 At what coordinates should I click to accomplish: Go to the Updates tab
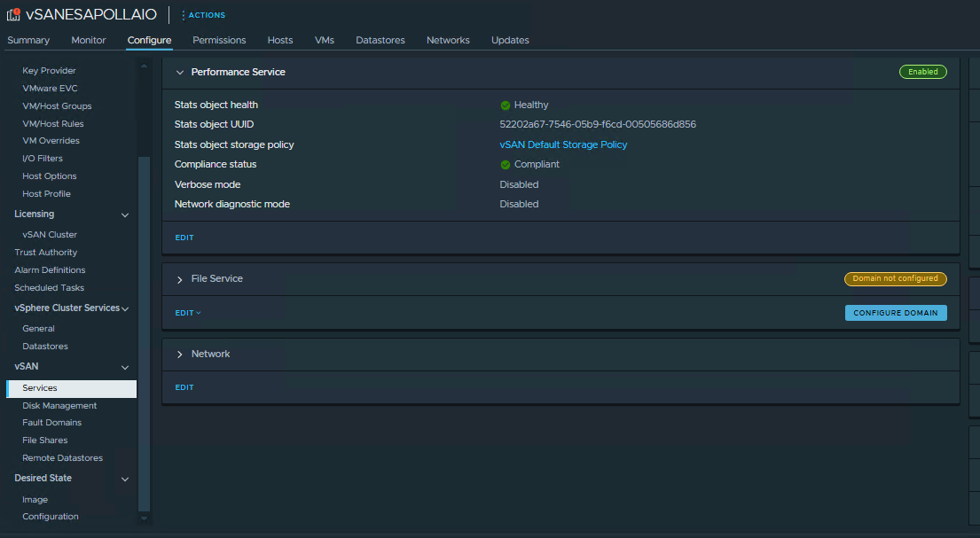pyautogui.click(x=510, y=40)
